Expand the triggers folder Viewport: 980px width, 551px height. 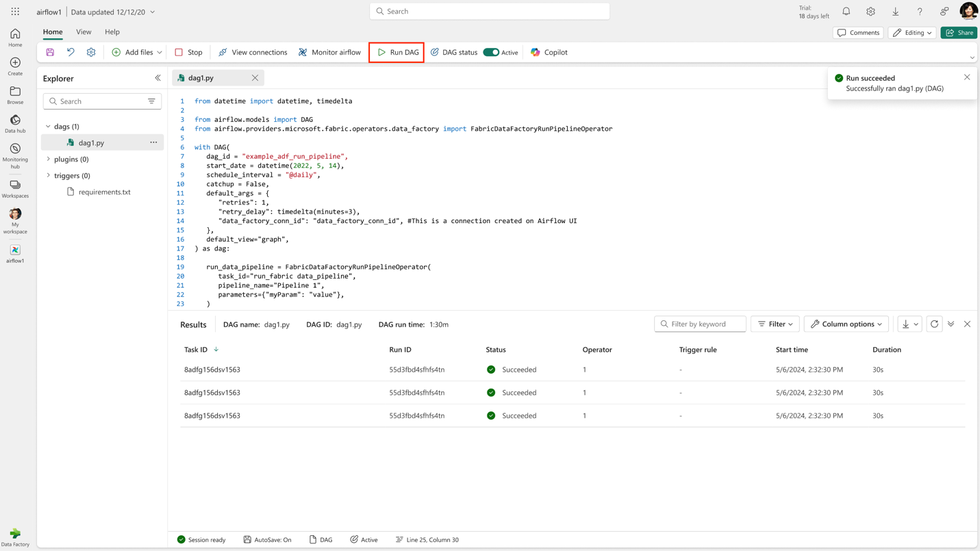[x=48, y=176]
